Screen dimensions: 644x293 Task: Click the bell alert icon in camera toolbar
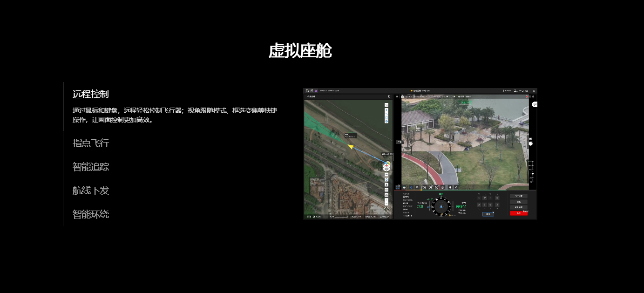click(450, 187)
